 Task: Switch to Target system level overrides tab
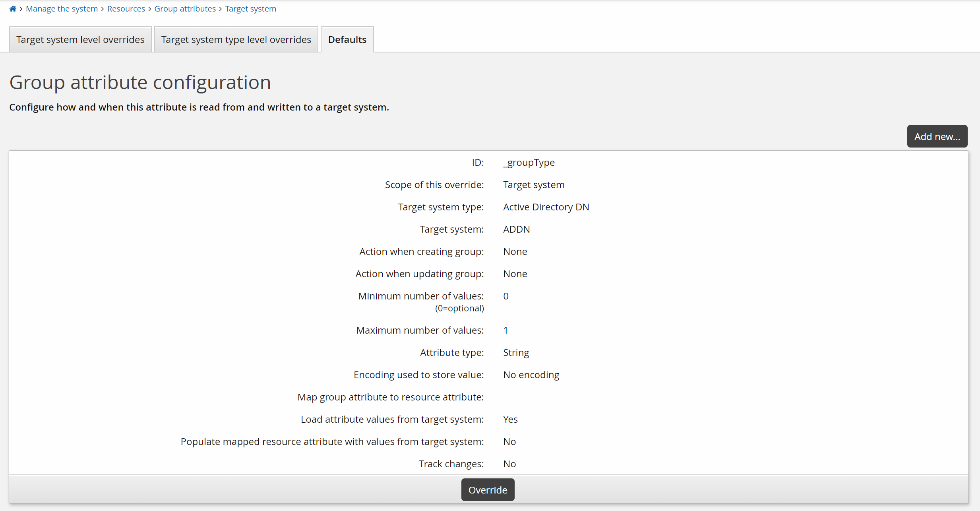click(x=80, y=39)
